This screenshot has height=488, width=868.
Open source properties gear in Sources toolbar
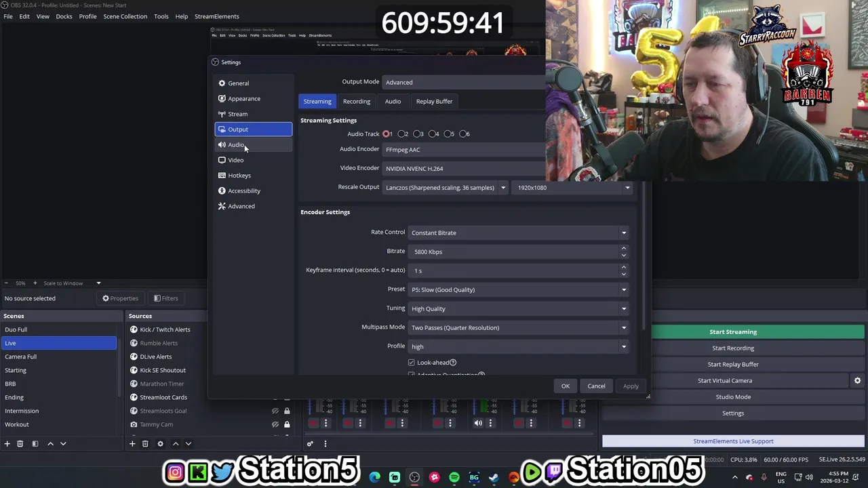[160, 444]
